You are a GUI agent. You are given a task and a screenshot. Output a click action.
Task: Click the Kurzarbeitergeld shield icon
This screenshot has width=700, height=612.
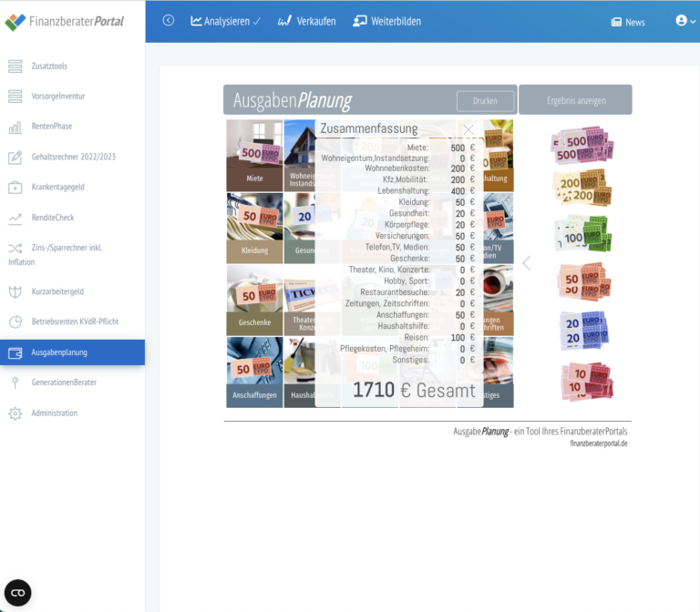(x=15, y=291)
